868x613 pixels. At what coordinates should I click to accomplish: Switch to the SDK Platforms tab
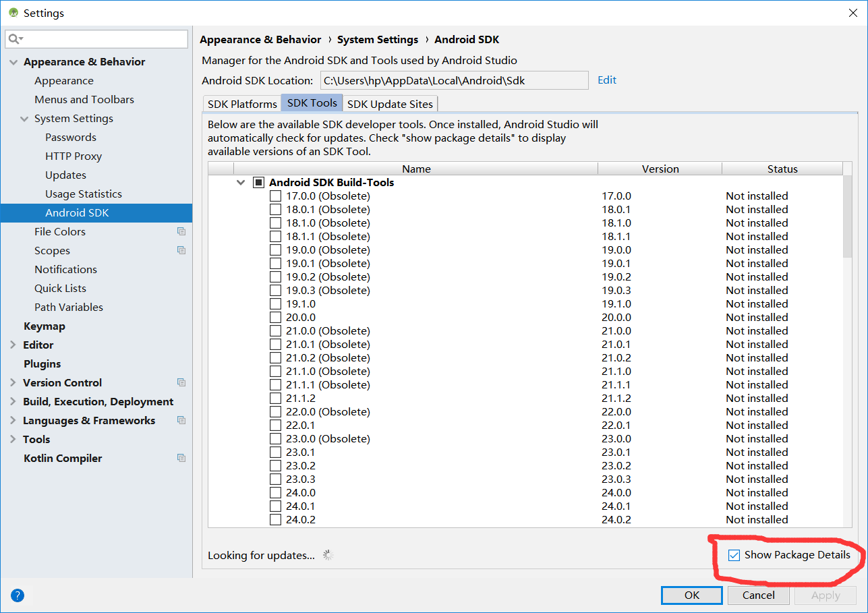pyautogui.click(x=242, y=104)
